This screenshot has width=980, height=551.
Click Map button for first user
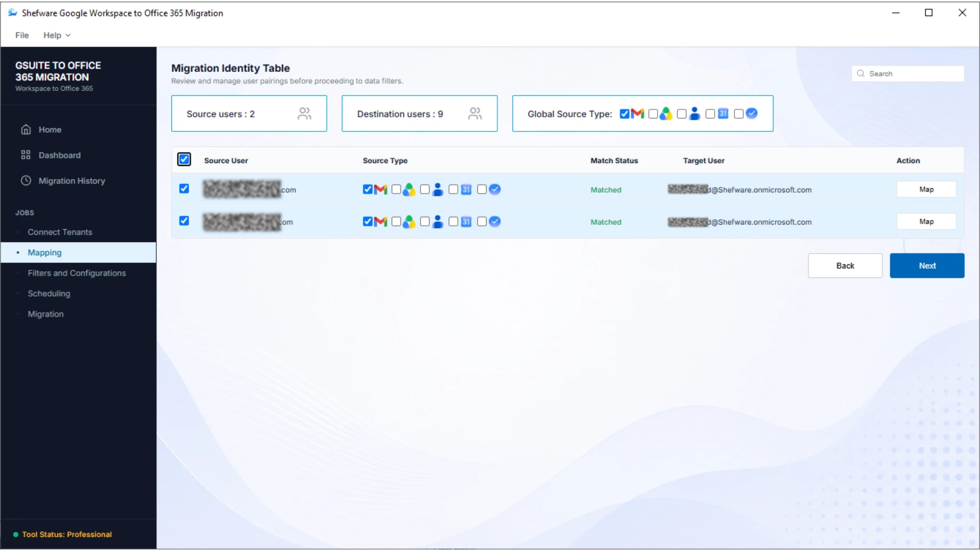[x=926, y=189]
